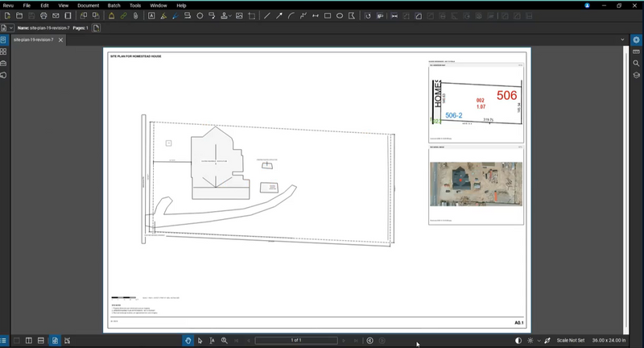Open the Search panel magnifier icon
Screen dimensions: 644x348
click(x=636, y=64)
